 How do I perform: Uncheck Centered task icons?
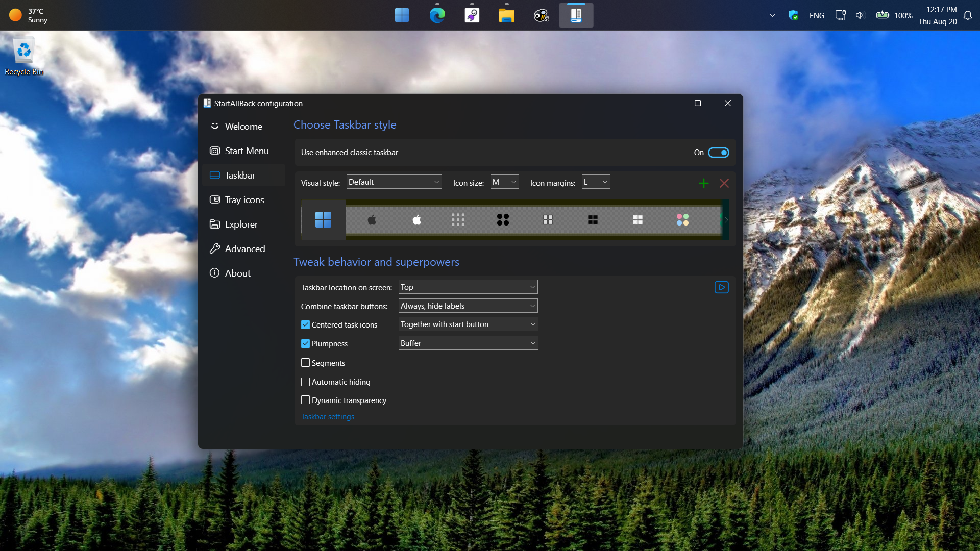tap(306, 325)
